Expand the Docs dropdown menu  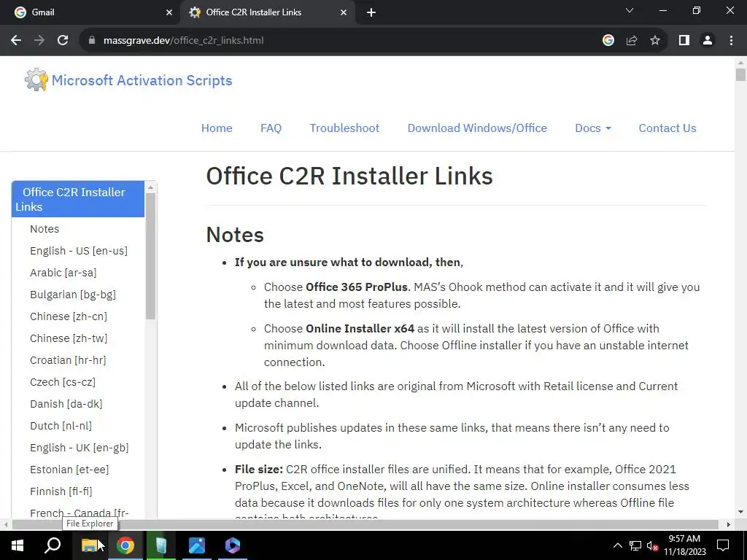pos(592,128)
